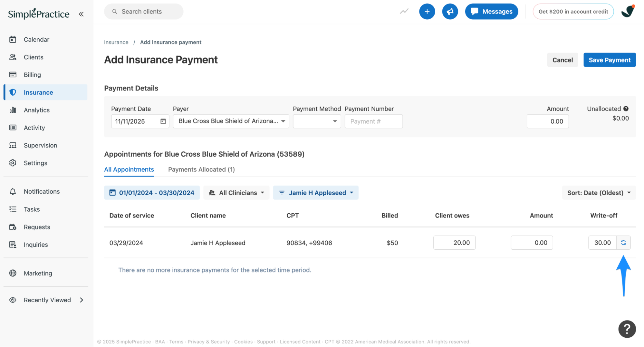Open the Payment Method dropdown

point(317,121)
